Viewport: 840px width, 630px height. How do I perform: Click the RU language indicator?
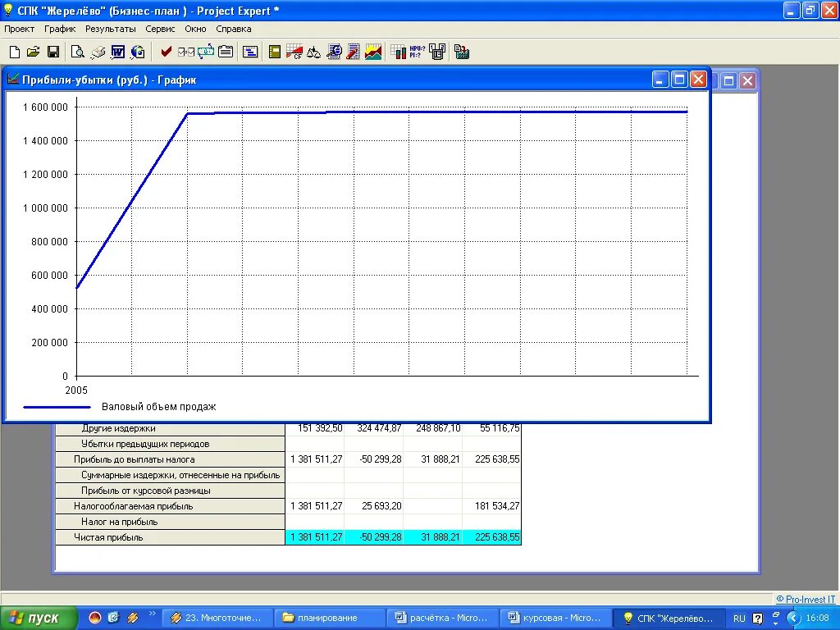click(739, 619)
